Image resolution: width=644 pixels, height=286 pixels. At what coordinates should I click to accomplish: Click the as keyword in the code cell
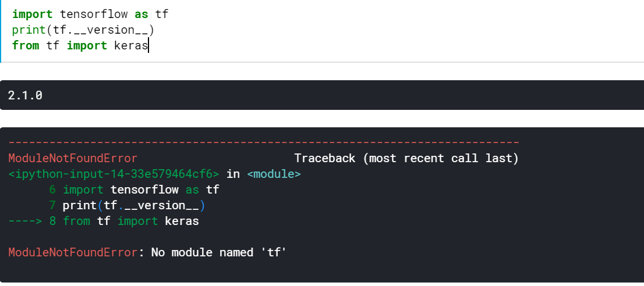[141, 14]
